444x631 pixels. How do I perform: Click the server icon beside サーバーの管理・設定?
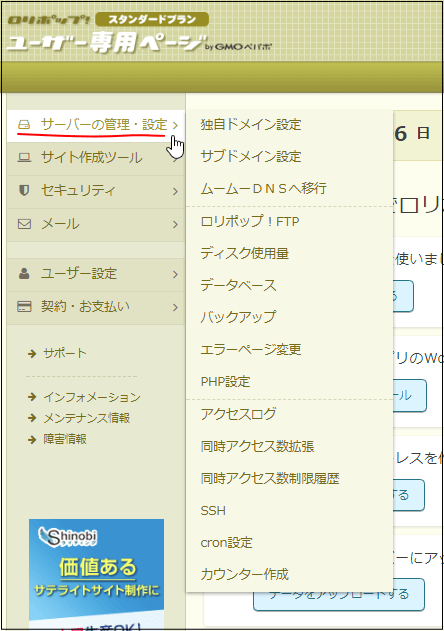[24, 125]
